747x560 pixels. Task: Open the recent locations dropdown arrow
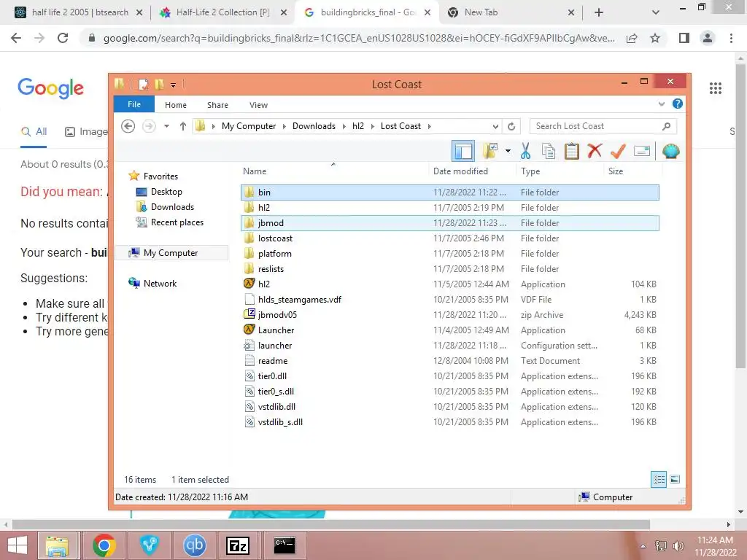(167, 126)
